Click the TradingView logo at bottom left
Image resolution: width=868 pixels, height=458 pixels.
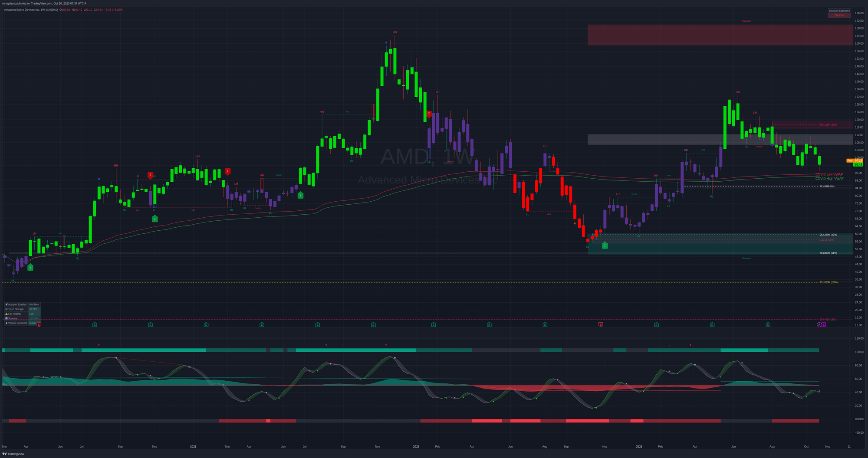coord(13,454)
